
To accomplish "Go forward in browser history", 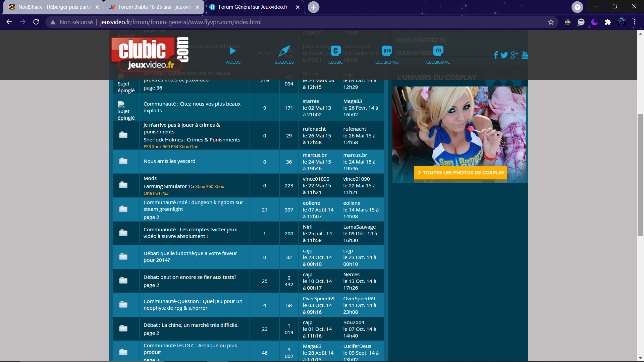I will pyautogui.click(x=23, y=22).
